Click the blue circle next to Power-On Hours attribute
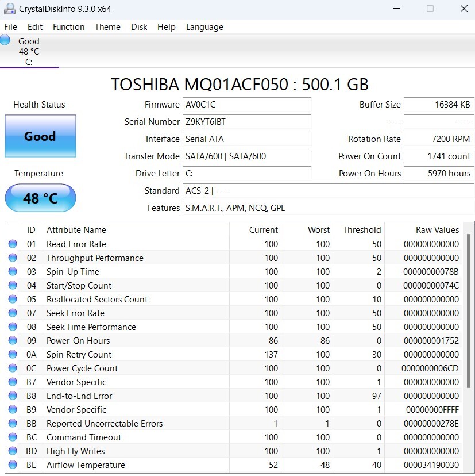 13,340
